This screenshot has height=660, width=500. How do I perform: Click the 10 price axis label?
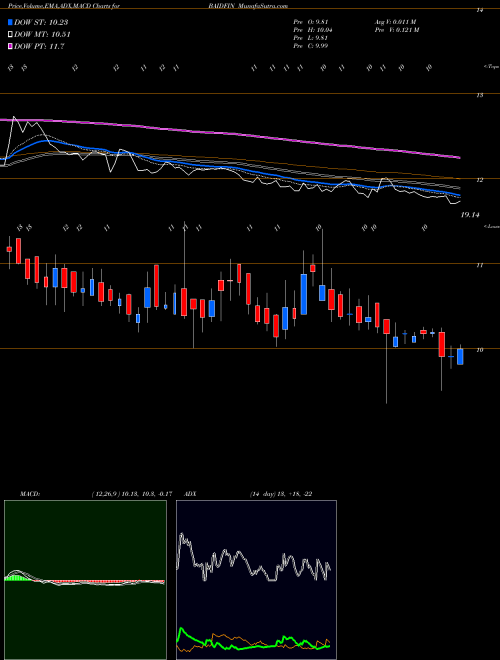point(479,350)
